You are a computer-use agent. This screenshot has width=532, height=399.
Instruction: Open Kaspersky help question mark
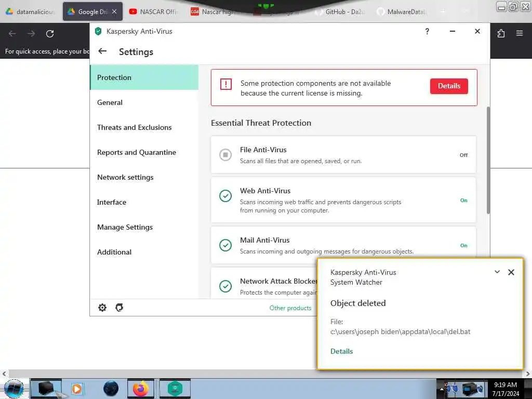click(x=427, y=31)
